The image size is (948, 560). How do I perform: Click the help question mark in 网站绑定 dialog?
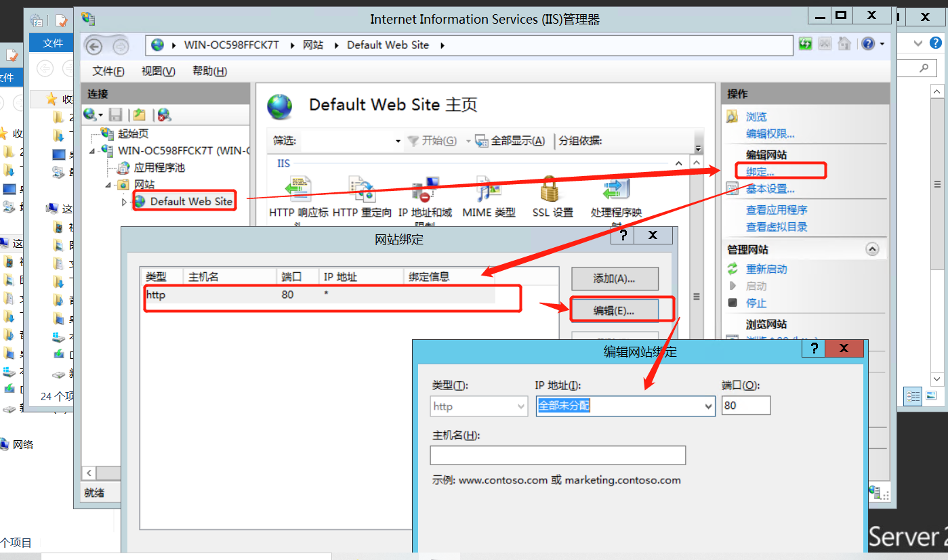622,235
